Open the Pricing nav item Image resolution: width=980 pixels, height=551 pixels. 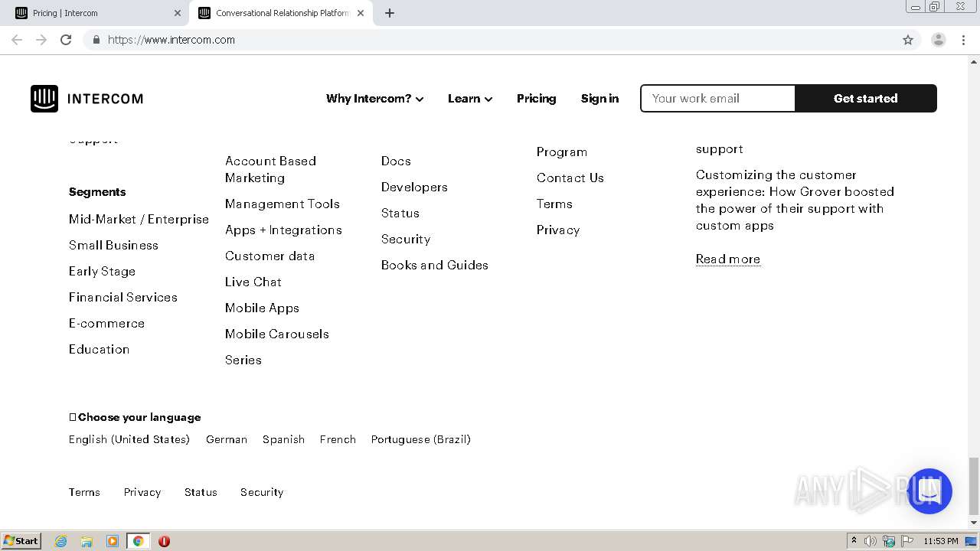click(x=537, y=99)
